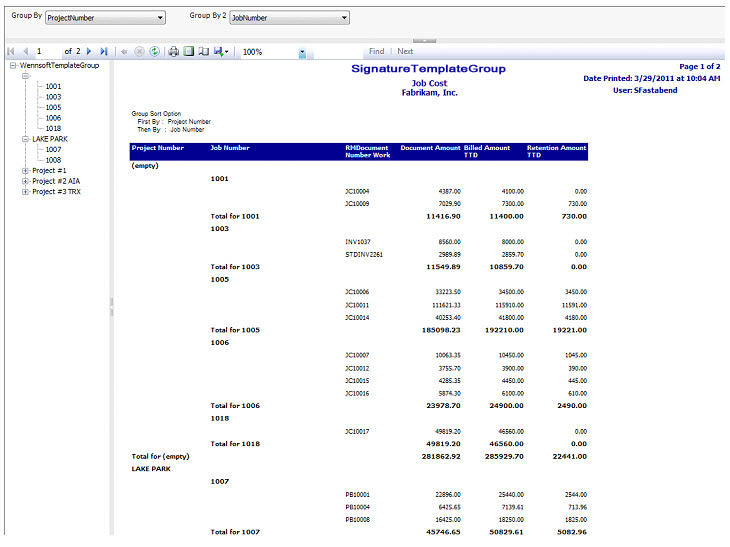Select job 1005 in document map
The image size is (730, 547).
[53, 108]
